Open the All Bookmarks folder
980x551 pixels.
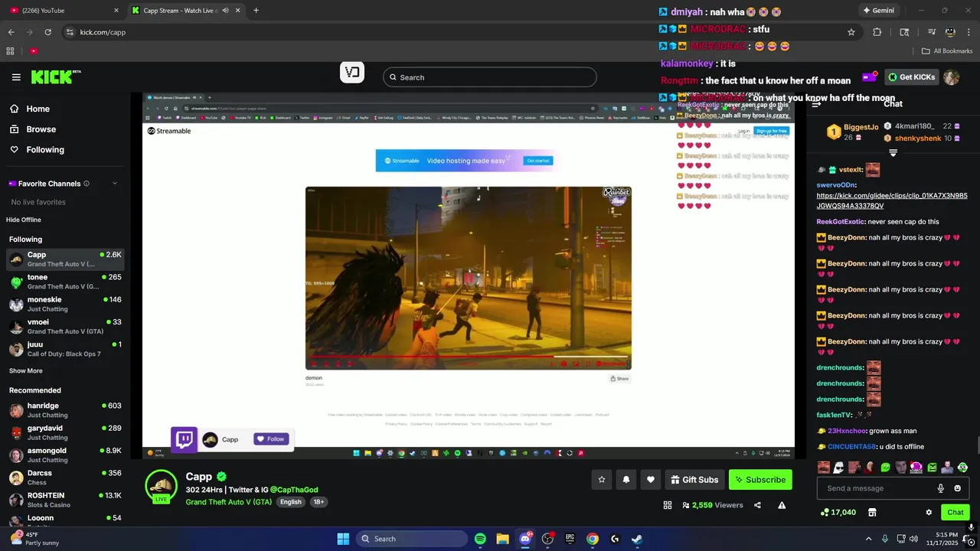pos(947,51)
